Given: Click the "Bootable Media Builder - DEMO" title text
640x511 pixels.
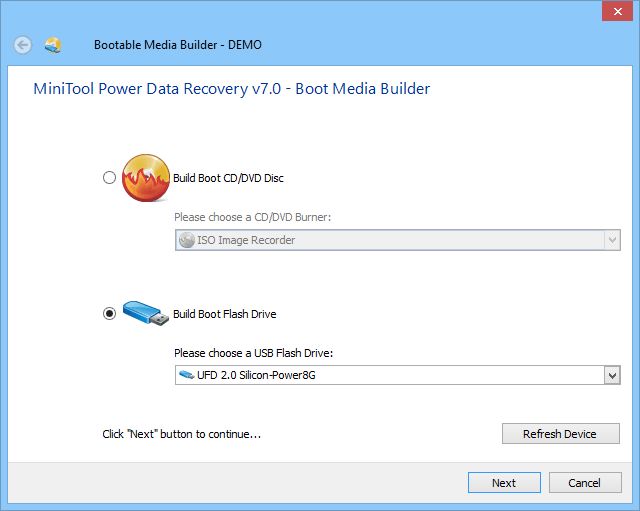Looking at the screenshot, I should tap(178, 45).
